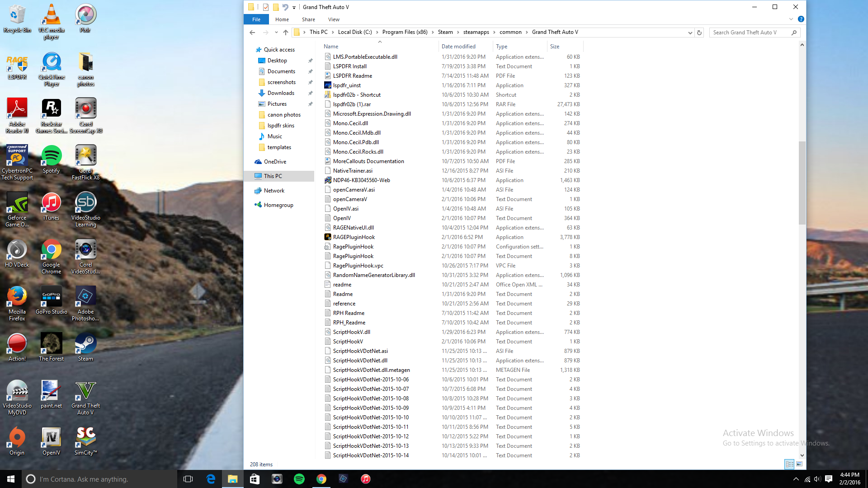Toggle the details view layout button
Image resolution: width=868 pixels, height=488 pixels.
pos(789,464)
